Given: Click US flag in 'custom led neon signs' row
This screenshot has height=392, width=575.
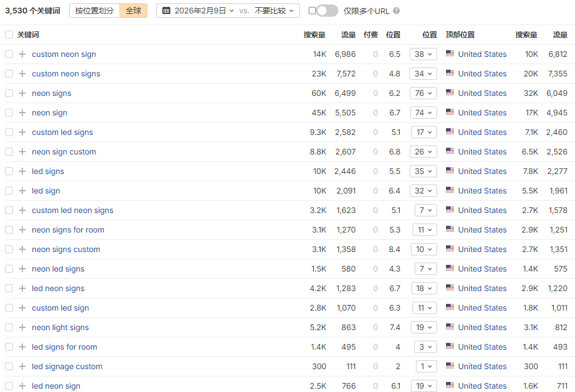Looking at the screenshot, I should (450, 210).
